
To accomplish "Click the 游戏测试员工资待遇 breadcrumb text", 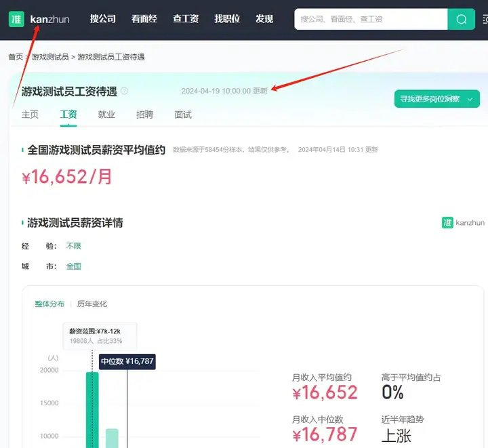I will click(x=111, y=57).
